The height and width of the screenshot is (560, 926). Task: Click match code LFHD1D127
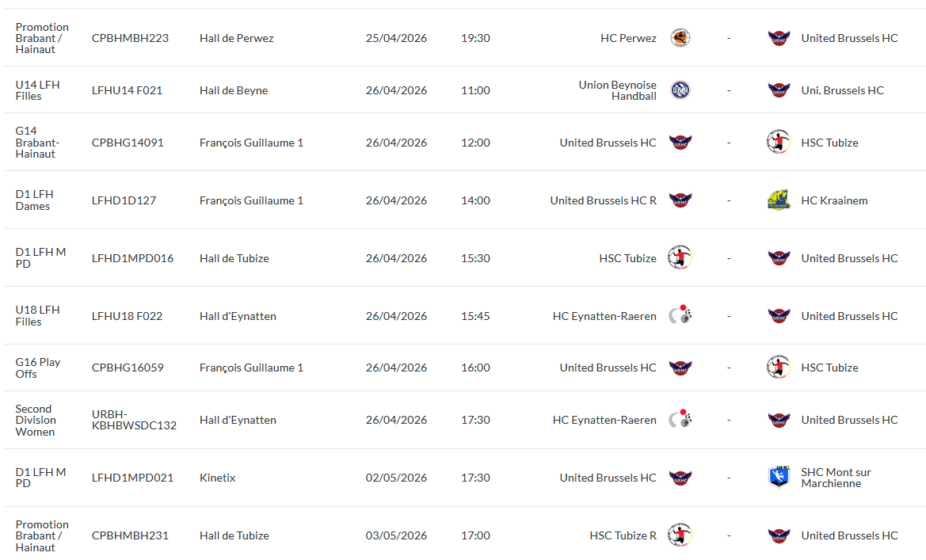click(124, 200)
